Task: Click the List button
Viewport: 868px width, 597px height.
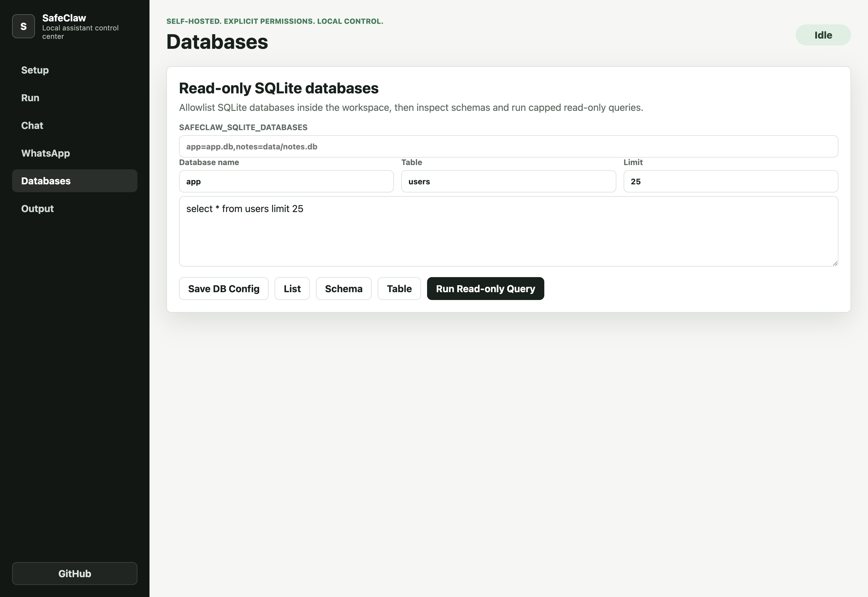Action: (x=292, y=288)
